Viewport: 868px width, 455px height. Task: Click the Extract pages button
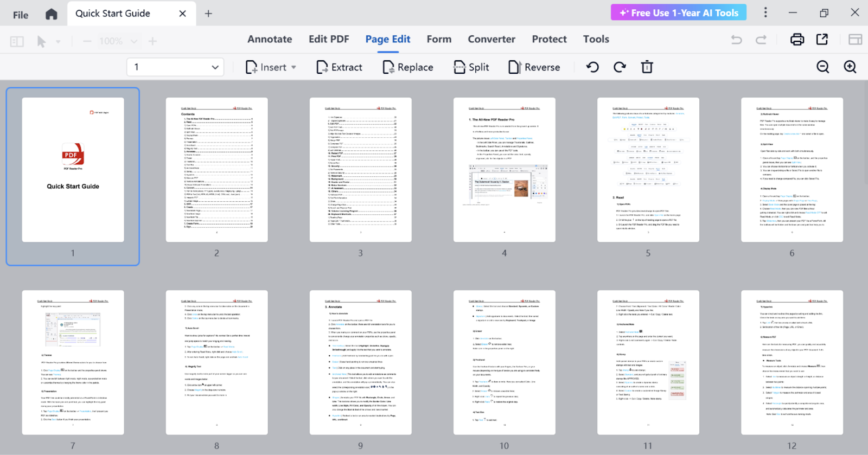click(x=339, y=67)
